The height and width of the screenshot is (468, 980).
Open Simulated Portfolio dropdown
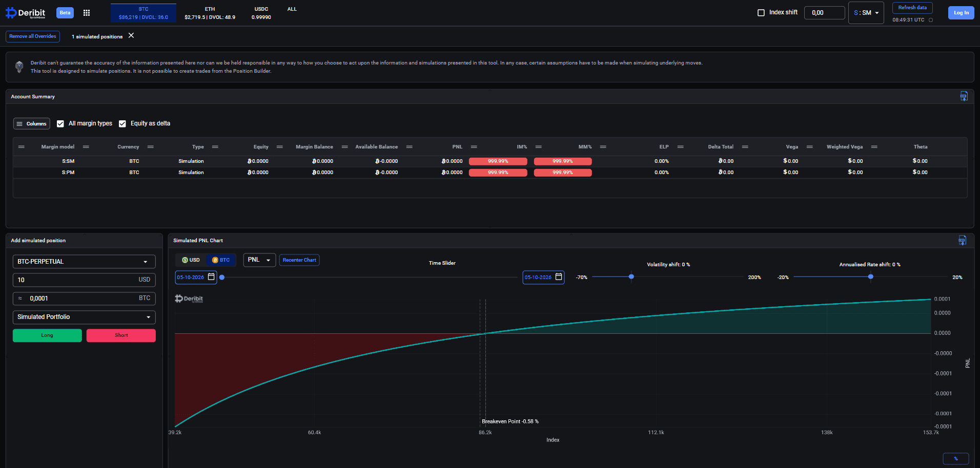pos(84,317)
